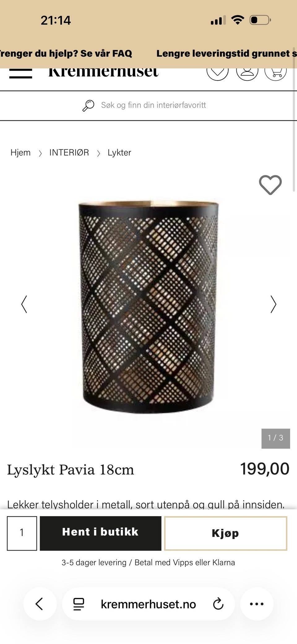Go to the Hjem breadcrumb

(x=20, y=153)
